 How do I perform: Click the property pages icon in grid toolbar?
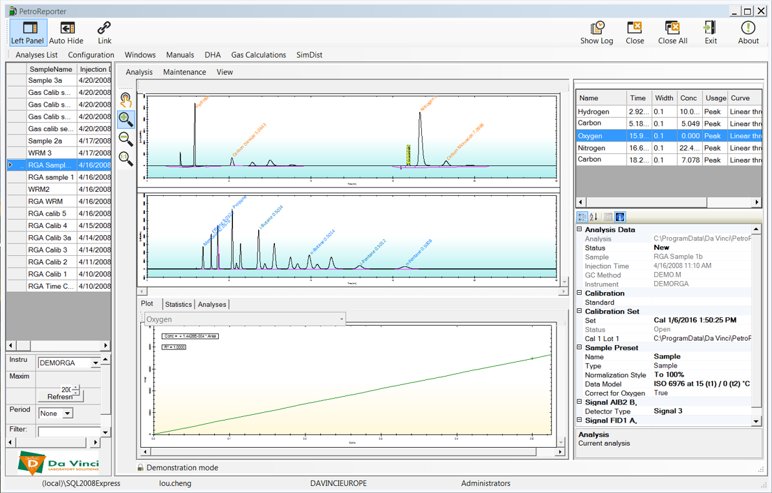tap(608, 217)
